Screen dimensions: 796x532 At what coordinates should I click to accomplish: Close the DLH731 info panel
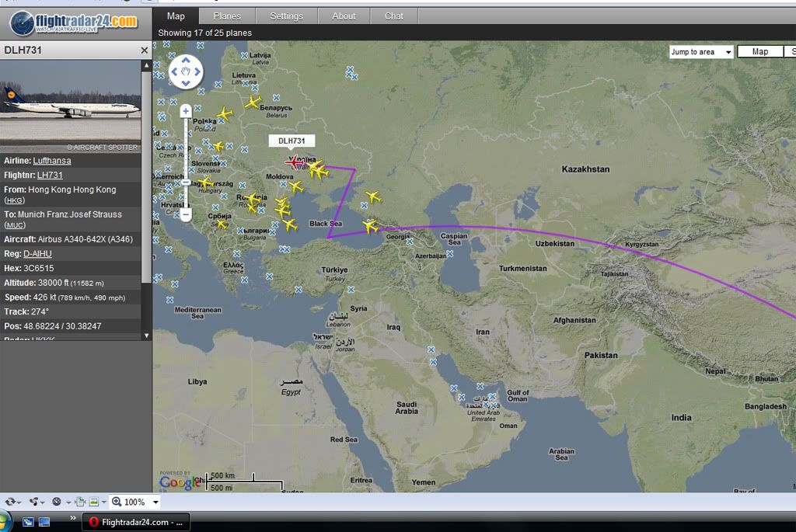(x=144, y=50)
